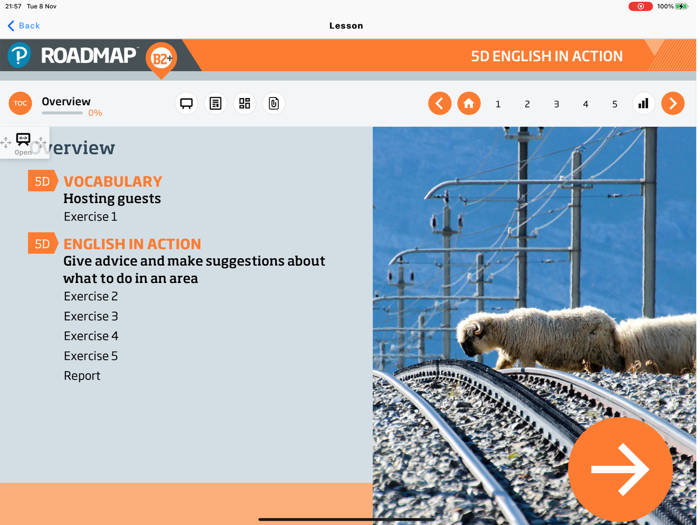
Task: Open the notes page icon
Action: coord(215,104)
